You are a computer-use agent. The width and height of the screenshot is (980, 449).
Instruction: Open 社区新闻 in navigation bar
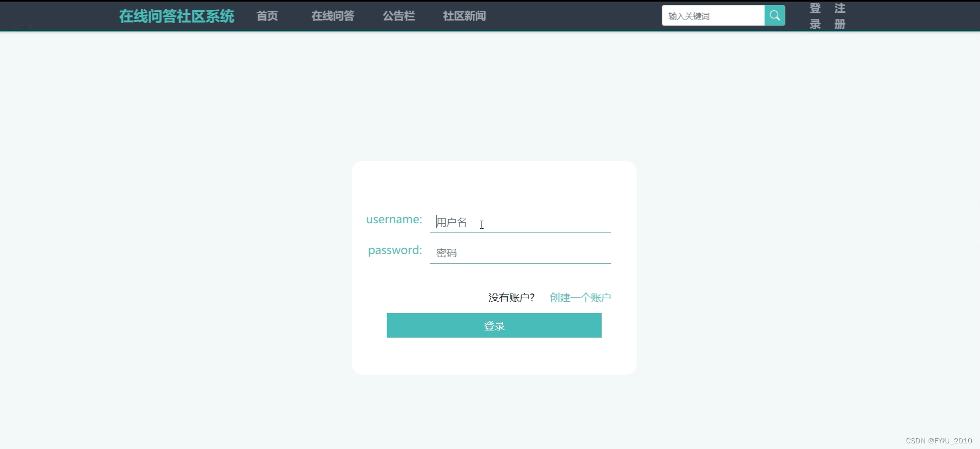tap(465, 16)
